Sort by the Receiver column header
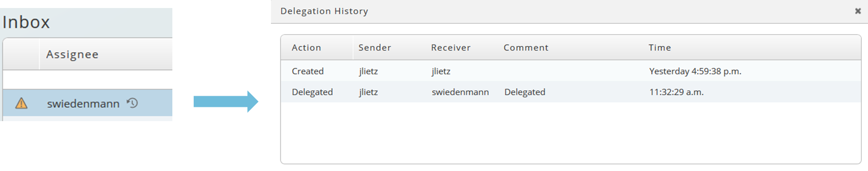This screenshot has width=868, height=171. 450,48
